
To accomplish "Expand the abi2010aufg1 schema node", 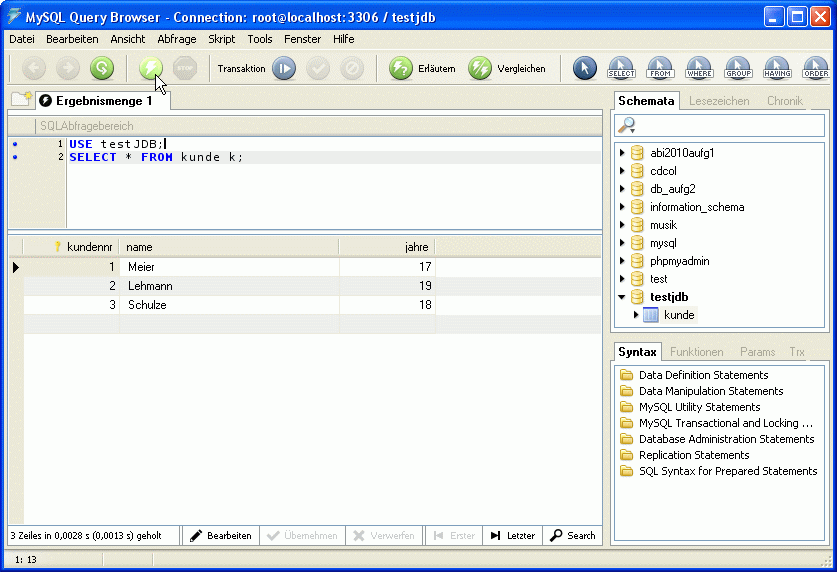I will click(x=622, y=153).
